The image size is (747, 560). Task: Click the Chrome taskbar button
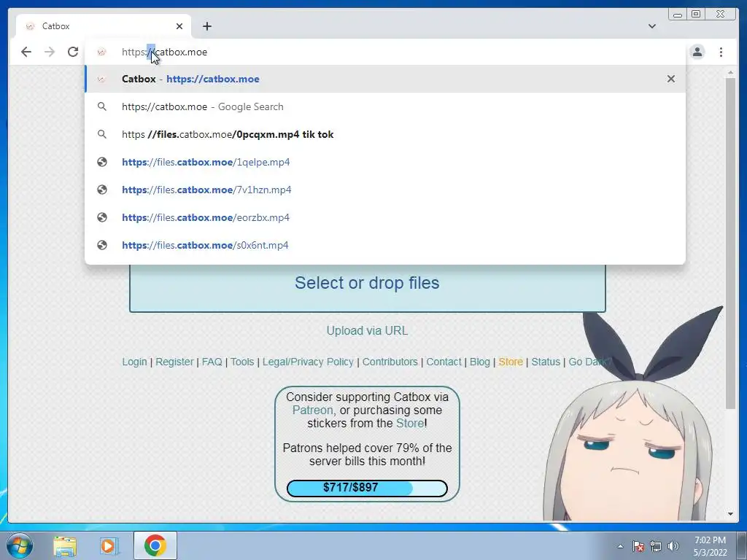155,545
